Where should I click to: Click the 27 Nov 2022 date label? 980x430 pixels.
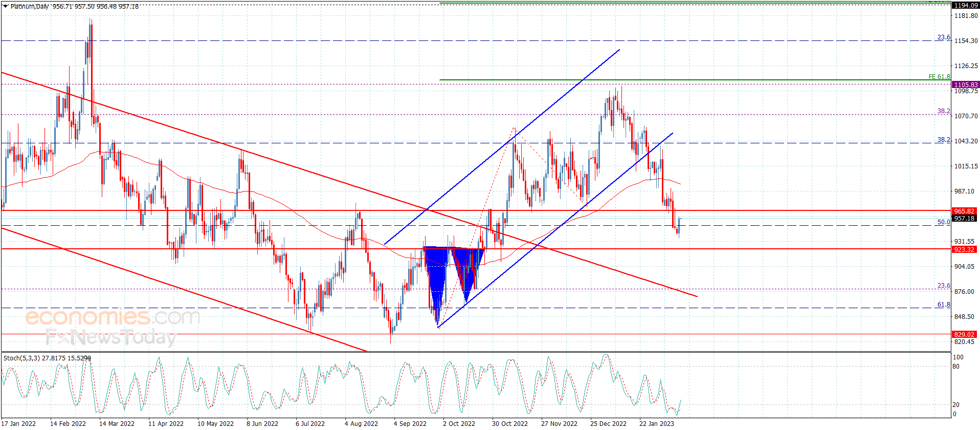click(559, 423)
